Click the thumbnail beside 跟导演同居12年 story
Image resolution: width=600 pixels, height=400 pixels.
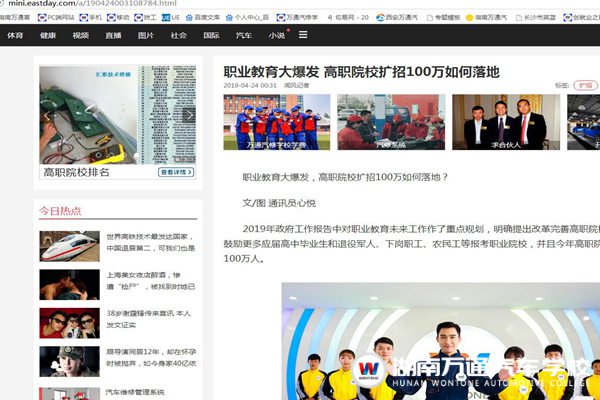tap(70, 361)
